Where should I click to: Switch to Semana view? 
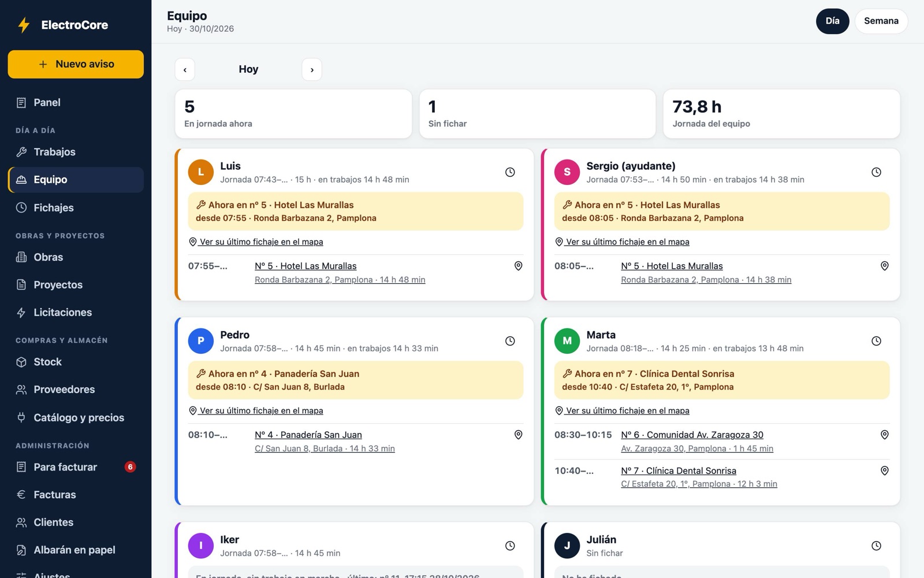(881, 21)
